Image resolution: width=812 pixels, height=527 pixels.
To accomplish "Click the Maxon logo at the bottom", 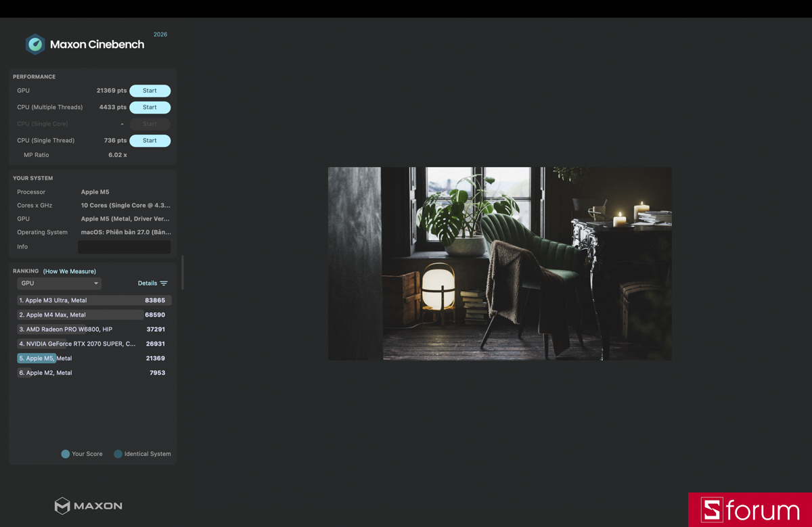I will (x=89, y=505).
